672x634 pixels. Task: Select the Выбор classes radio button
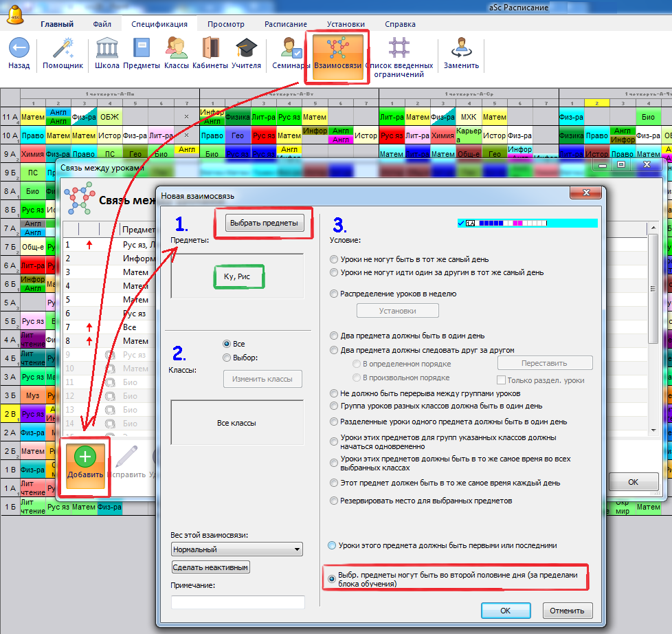point(227,358)
